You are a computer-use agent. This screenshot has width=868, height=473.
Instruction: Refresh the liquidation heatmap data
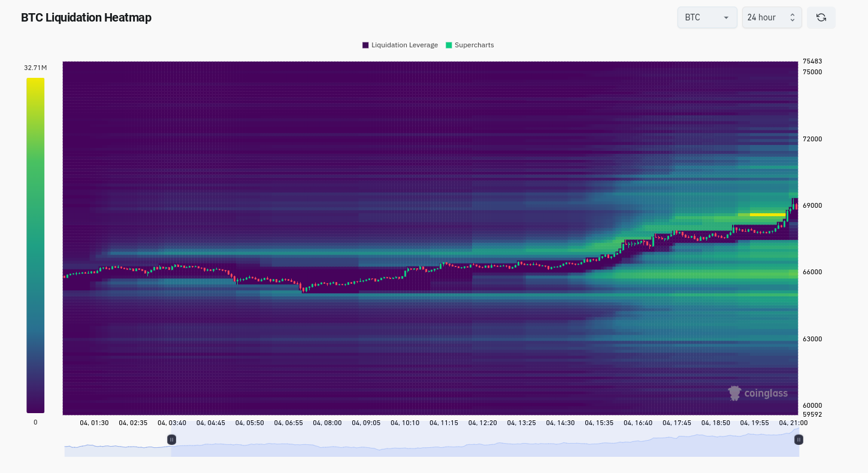(x=821, y=17)
